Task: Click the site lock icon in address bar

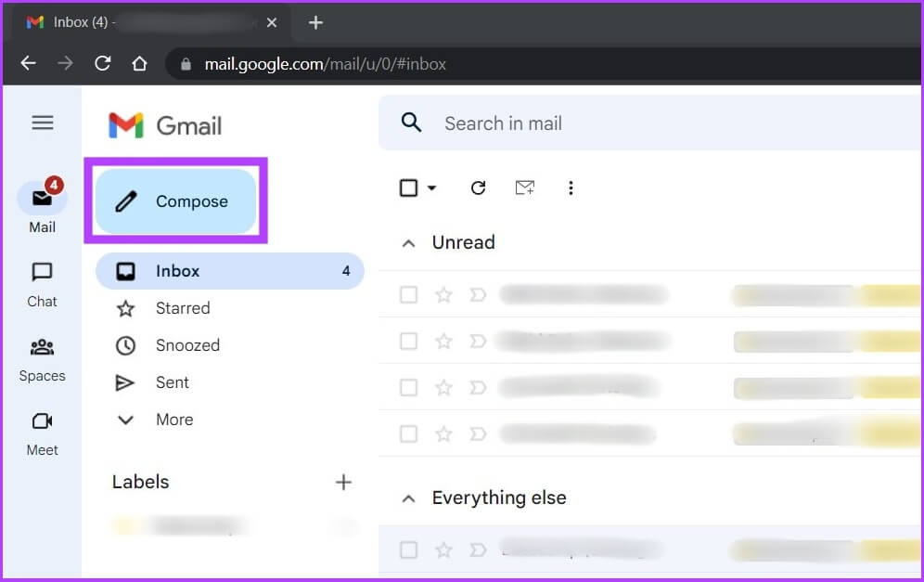Action: click(x=186, y=64)
